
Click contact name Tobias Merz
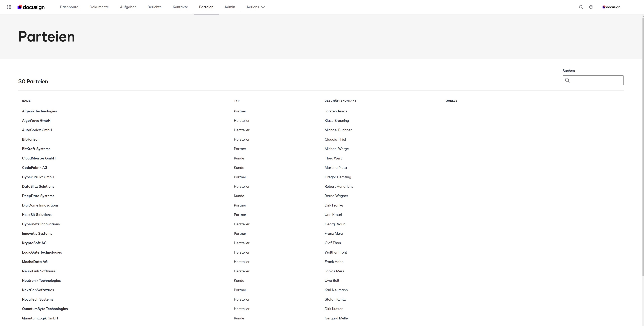tap(335, 271)
